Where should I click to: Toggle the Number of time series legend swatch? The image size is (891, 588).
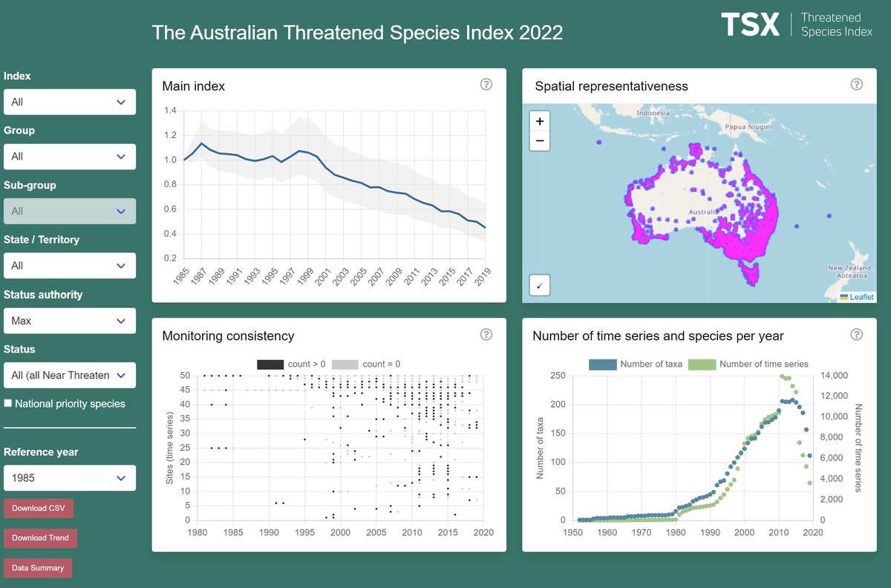coord(702,364)
